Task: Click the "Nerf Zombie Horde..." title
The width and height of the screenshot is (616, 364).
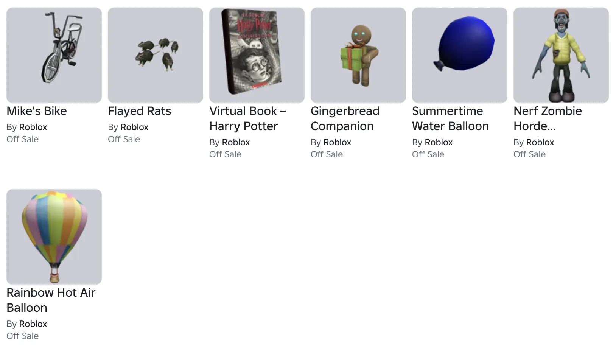Action: click(548, 118)
